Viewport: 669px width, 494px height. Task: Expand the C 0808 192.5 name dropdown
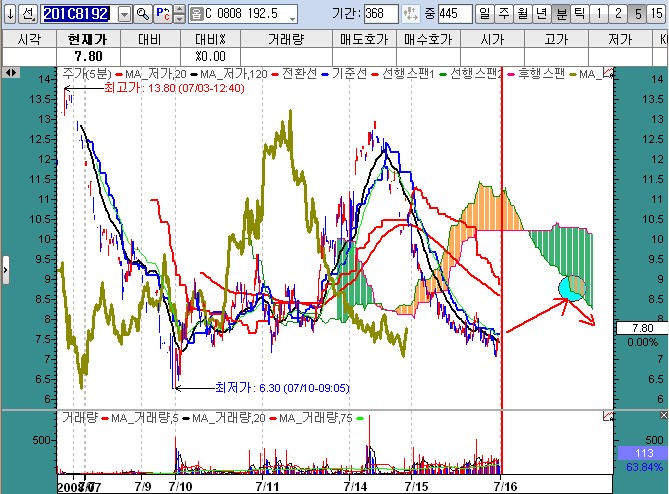291,16
